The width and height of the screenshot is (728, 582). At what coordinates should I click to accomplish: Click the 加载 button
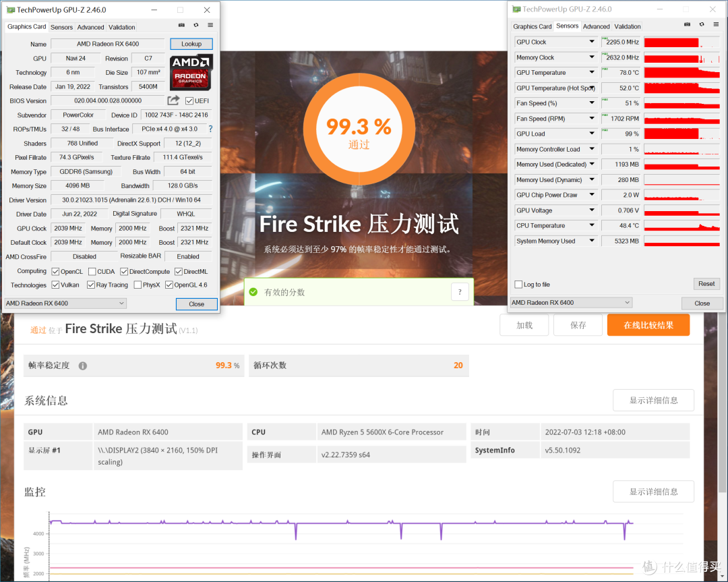point(524,325)
